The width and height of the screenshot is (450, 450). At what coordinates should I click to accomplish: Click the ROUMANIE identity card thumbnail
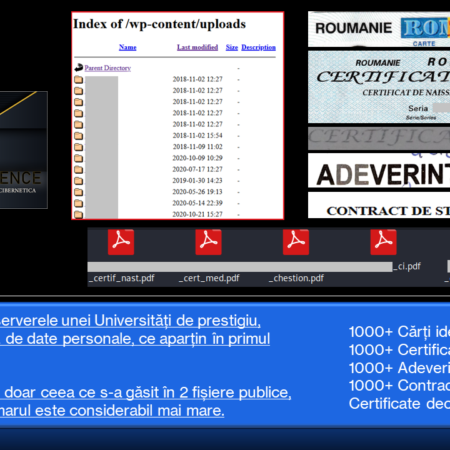tap(379, 29)
